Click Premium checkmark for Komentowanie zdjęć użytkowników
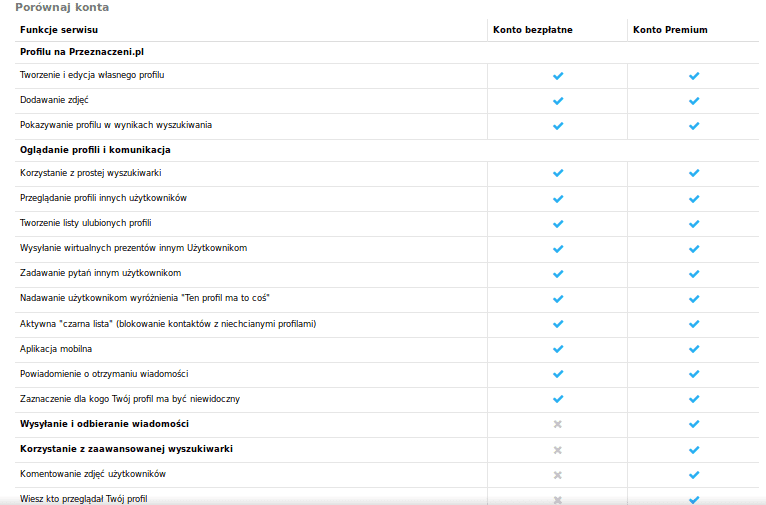This screenshot has height=505, width=766. [694, 474]
